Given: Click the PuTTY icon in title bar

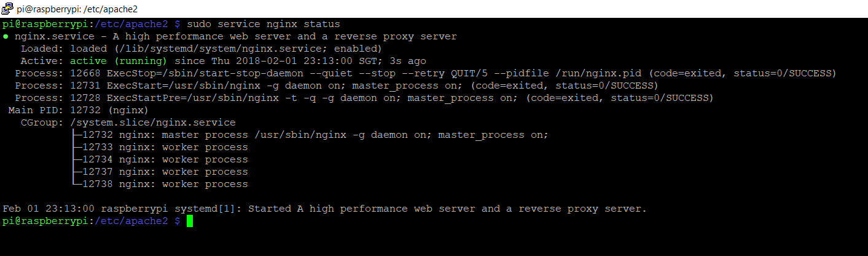Looking at the screenshot, I should [x=8, y=9].
